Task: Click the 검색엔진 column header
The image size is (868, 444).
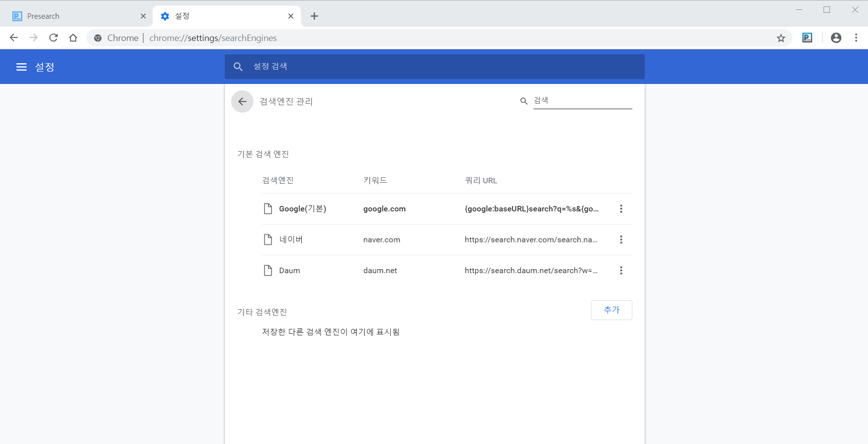Action: pyautogui.click(x=278, y=180)
